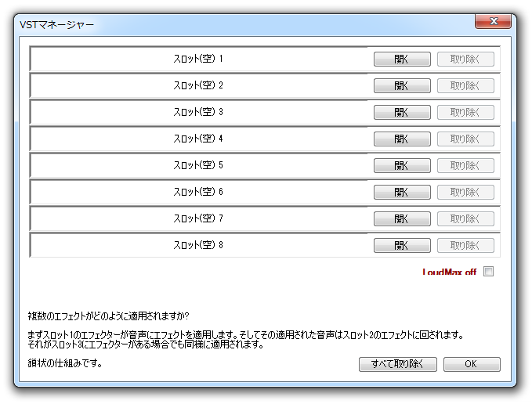This screenshot has height=404, width=532.
Task: Click the LoudMax off red label
Action: [x=449, y=272]
